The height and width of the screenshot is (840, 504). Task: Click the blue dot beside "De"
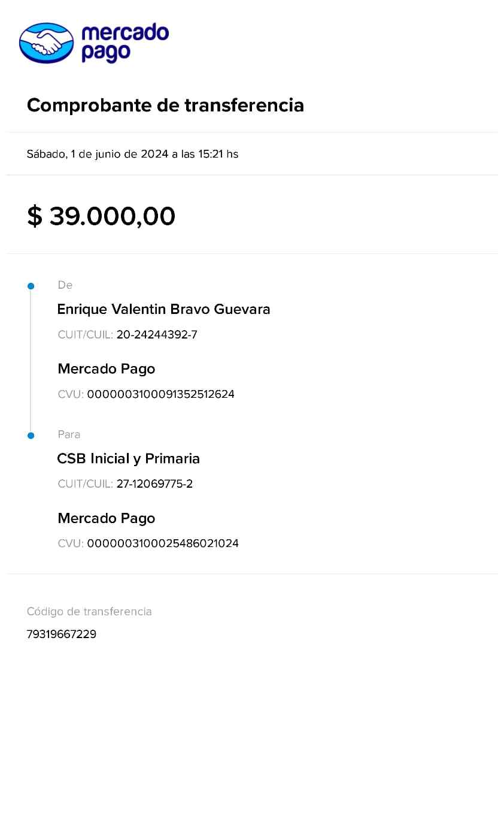(x=31, y=286)
